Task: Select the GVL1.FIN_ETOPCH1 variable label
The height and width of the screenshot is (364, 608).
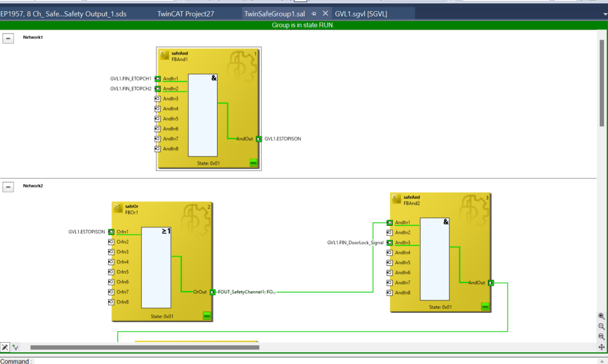Action: [x=131, y=79]
